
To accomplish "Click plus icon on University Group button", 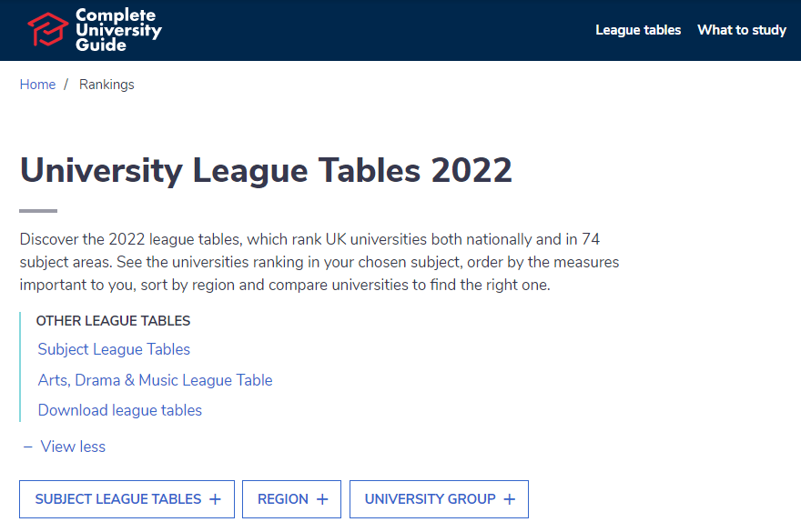I will point(510,499).
